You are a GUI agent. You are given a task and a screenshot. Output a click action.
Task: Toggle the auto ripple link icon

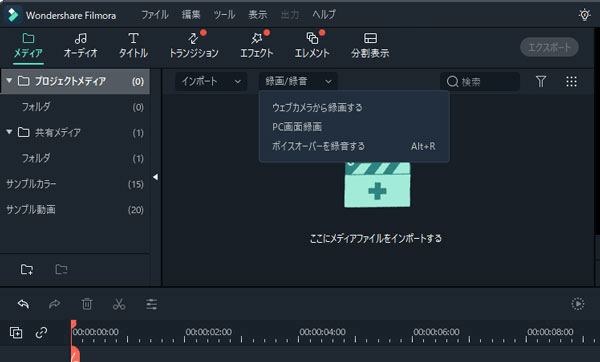click(41, 333)
